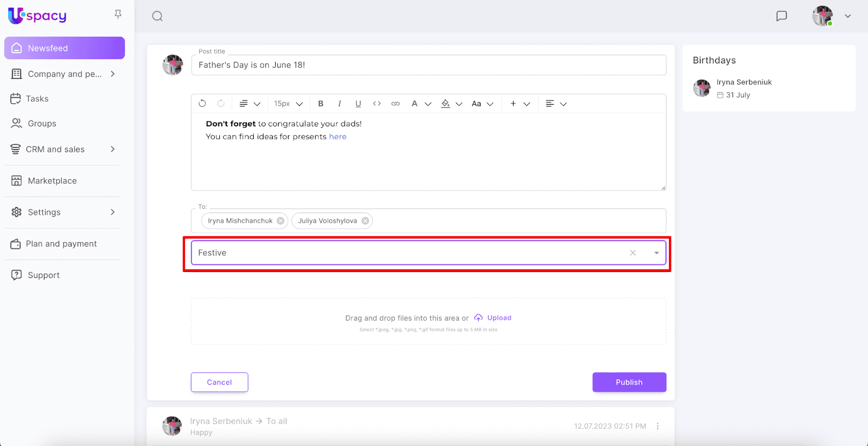The height and width of the screenshot is (446, 868).
Task: Expand CRM and sales submenu
Action: [113, 149]
